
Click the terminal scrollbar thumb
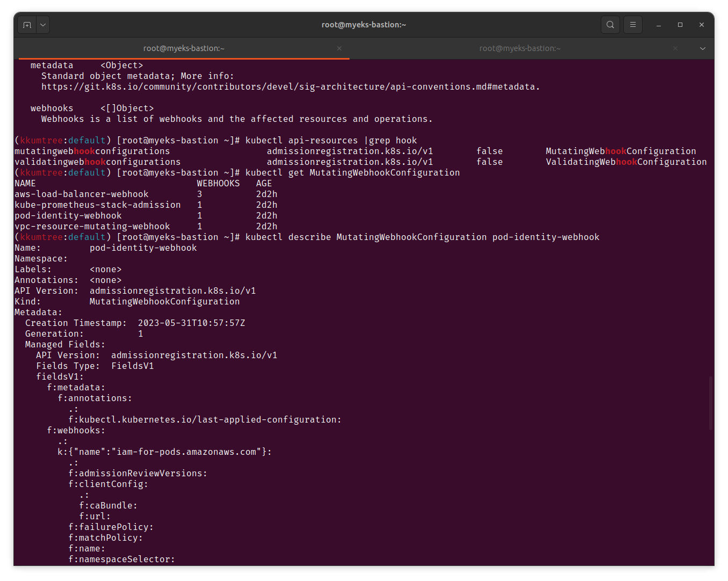point(711,403)
